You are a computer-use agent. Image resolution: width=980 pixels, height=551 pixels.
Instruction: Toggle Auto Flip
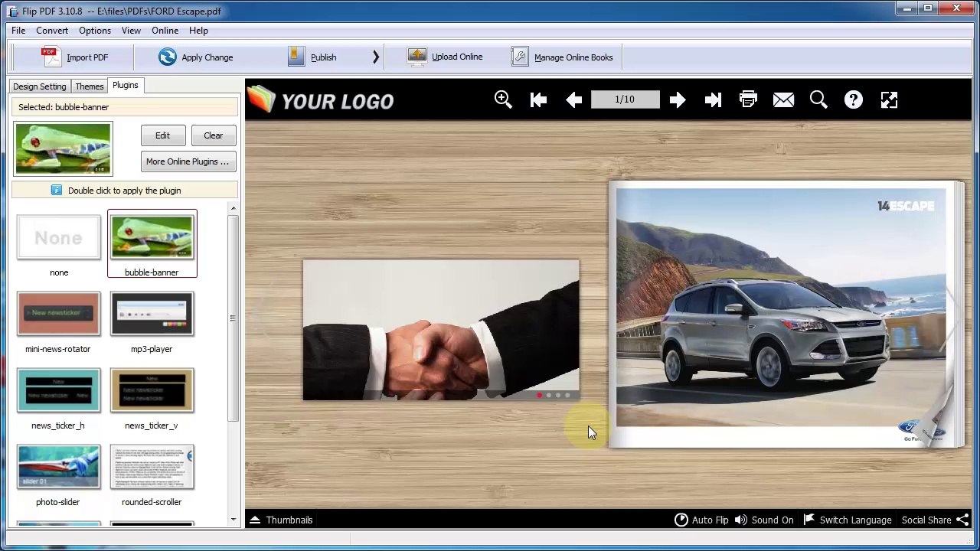pyautogui.click(x=701, y=520)
